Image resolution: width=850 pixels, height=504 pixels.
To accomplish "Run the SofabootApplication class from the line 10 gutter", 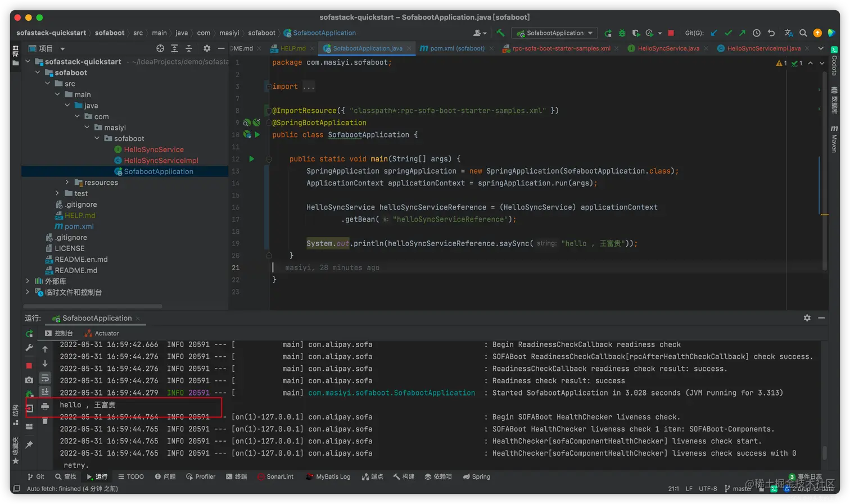I will [x=257, y=135].
